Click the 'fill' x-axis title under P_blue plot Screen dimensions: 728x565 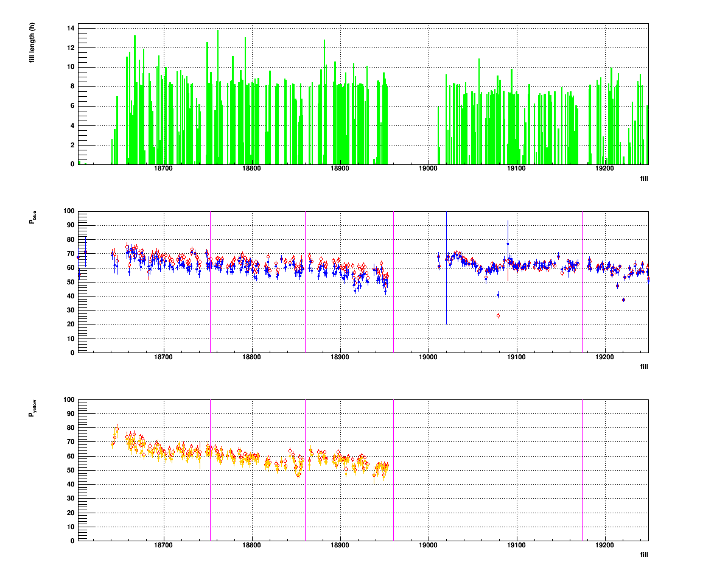644,367
